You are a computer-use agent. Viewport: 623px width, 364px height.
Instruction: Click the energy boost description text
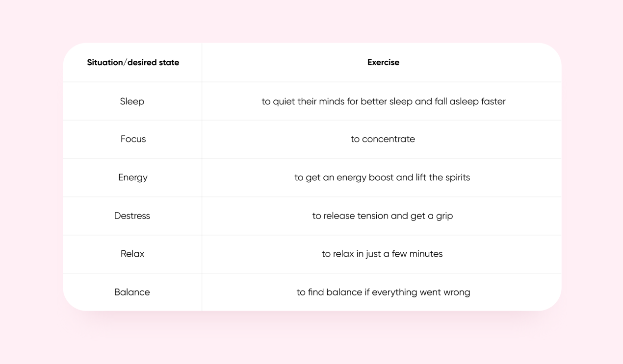382,177
